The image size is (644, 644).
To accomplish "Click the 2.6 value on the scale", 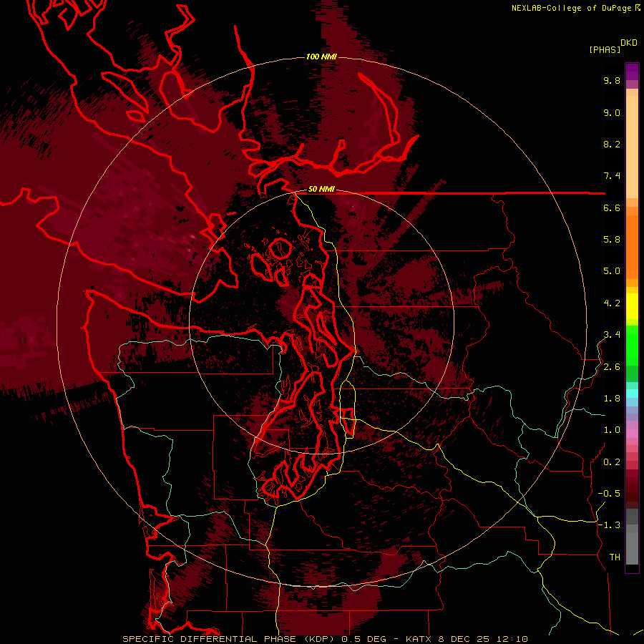I will [612, 367].
